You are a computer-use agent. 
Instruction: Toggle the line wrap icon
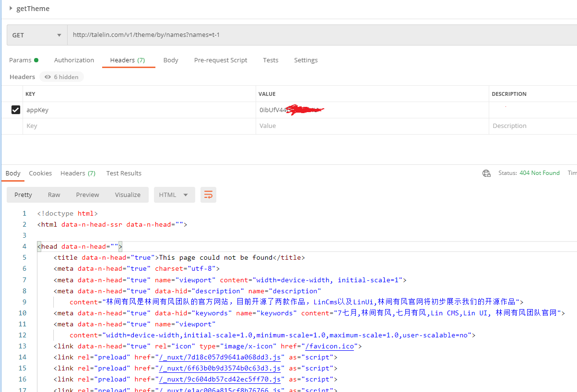[x=208, y=195]
